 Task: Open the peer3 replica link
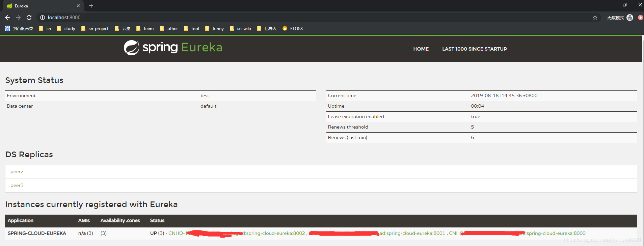point(17,185)
